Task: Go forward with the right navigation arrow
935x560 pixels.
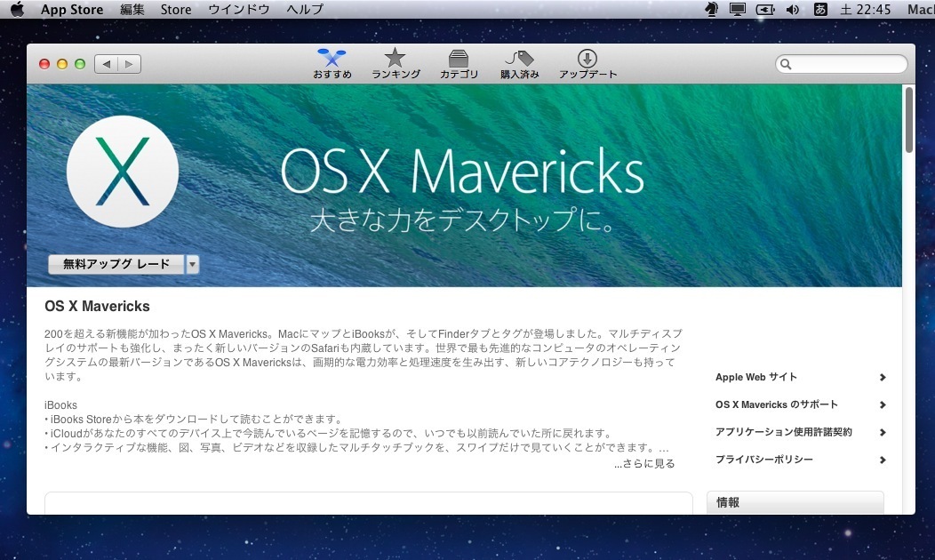Action: pos(130,63)
